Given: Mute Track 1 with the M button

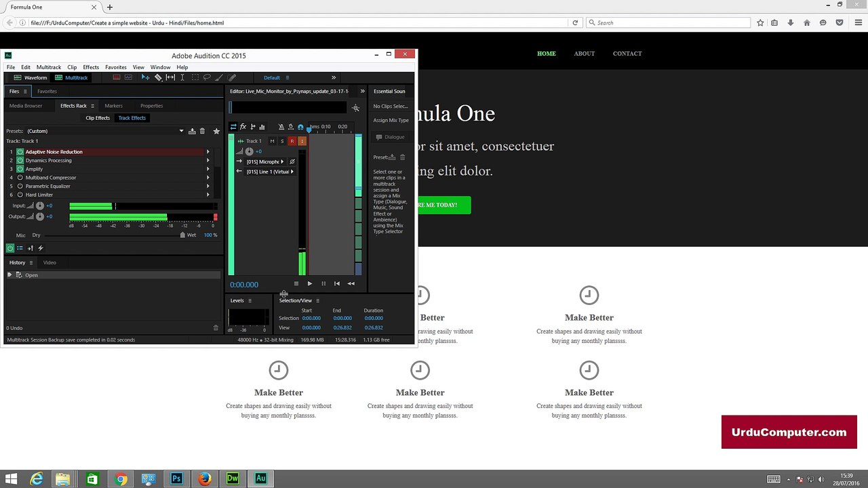Looking at the screenshot, I should click(273, 141).
